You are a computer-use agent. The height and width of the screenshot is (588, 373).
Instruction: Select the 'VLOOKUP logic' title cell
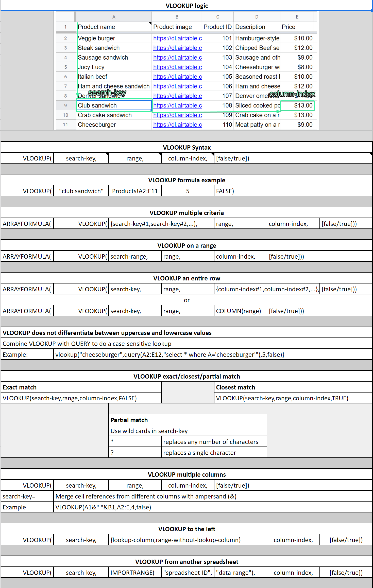pos(187,6)
